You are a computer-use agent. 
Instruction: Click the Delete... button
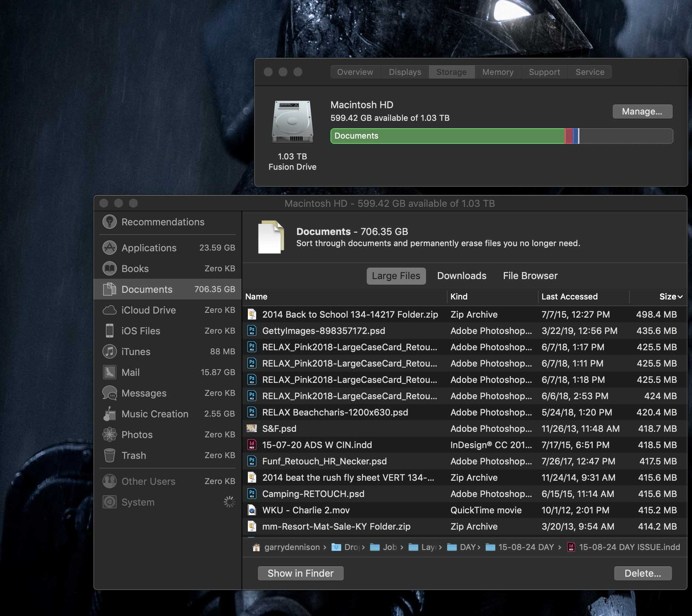(x=643, y=573)
